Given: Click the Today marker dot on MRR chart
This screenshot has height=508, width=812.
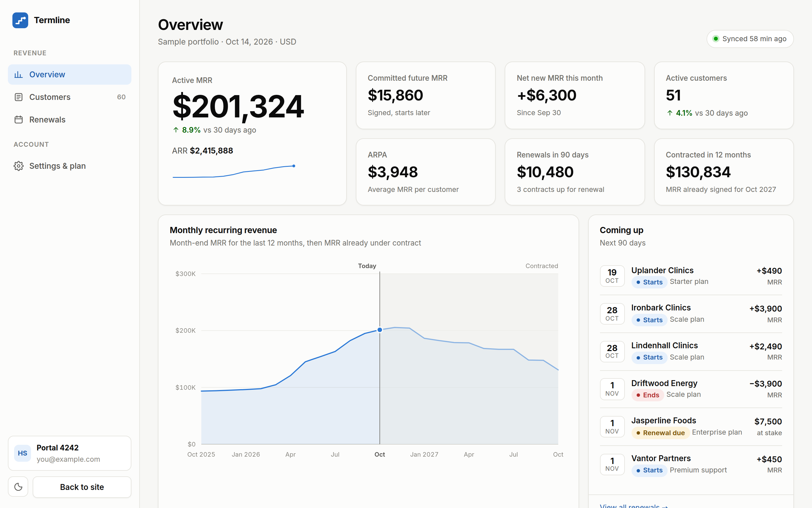Looking at the screenshot, I should (x=379, y=330).
